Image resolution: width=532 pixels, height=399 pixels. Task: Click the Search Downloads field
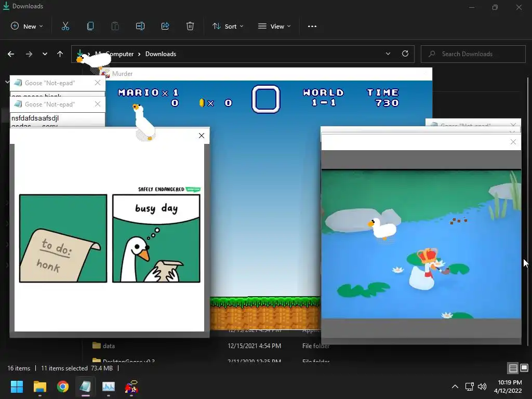(x=473, y=54)
